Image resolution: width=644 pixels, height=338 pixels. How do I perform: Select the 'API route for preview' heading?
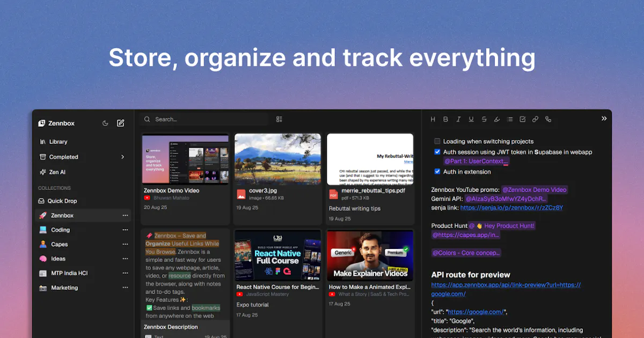click(471, 275)
